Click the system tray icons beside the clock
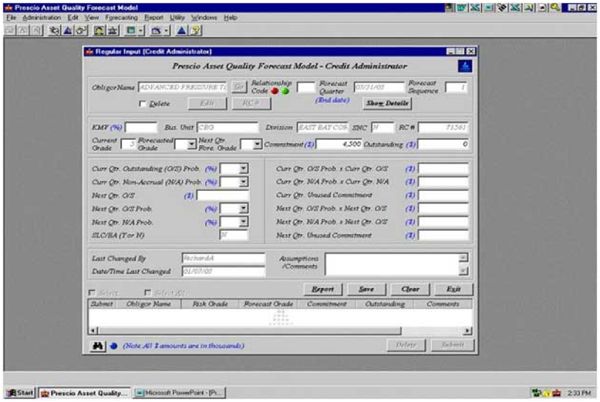The height and width of the screenshot is (402, 600). pyautogui.click(x=546, y=393)
